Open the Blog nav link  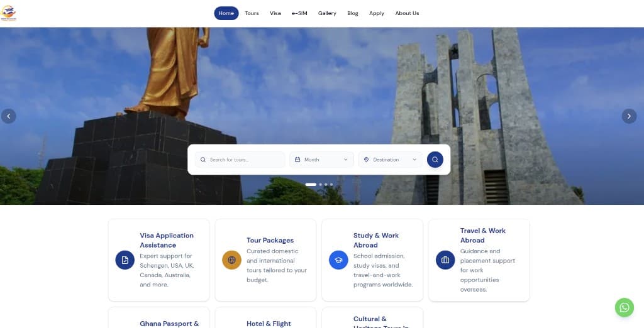[x=352, y=13]
